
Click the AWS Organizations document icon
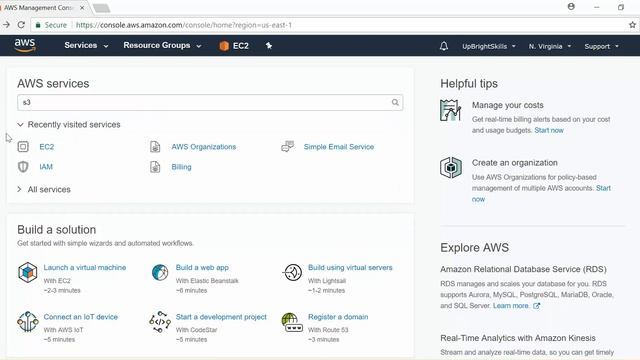(x=155, y=147)
